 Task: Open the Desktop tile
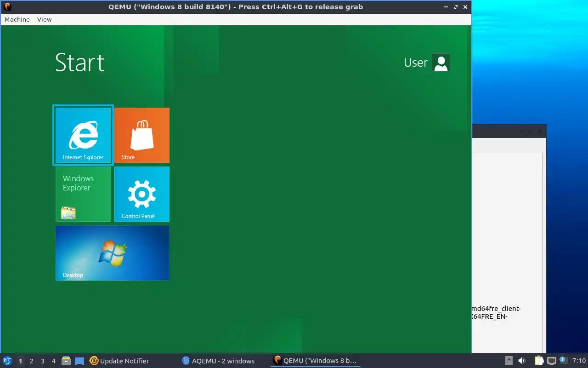113,253
